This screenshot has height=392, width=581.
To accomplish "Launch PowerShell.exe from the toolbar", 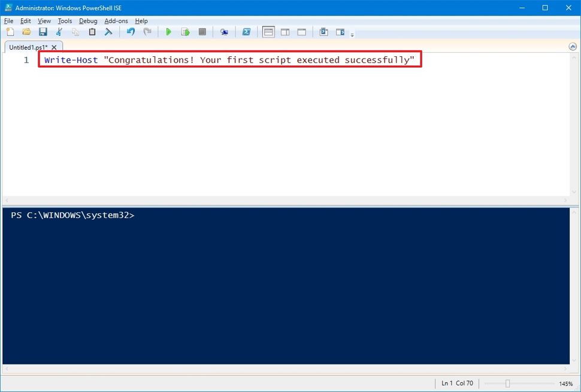I will 246,32.
